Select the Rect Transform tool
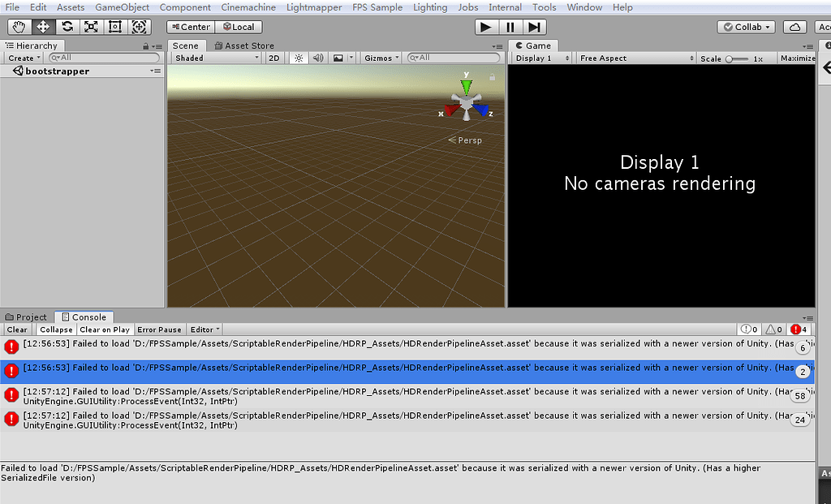The width and height of the screenshot is (831, 504). pyautogui.click(x=114, y=27)
